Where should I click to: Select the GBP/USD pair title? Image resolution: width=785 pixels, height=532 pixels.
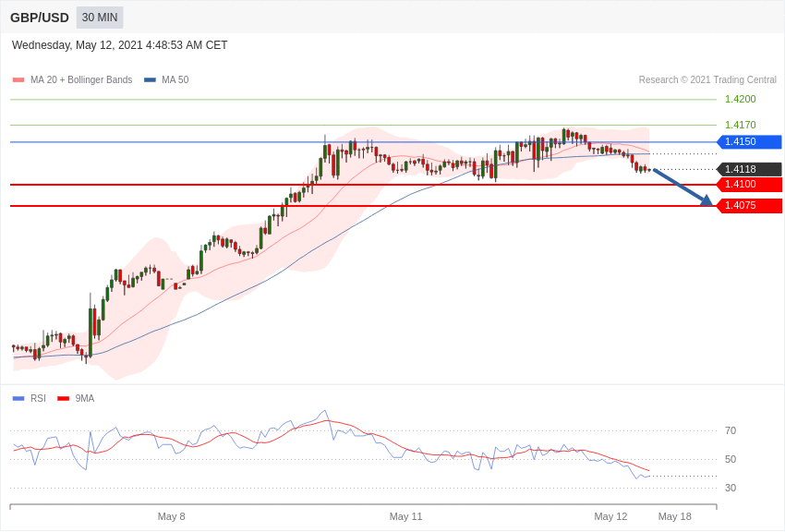click(40, 18)
